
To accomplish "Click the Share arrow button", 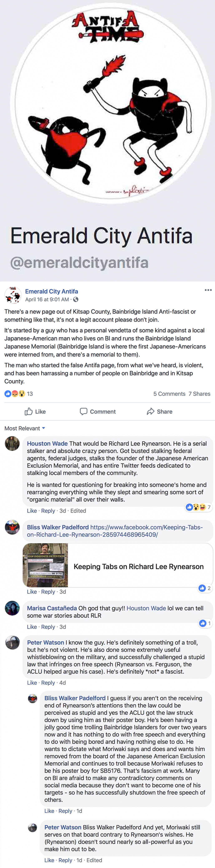I will (x=160, y=412).
